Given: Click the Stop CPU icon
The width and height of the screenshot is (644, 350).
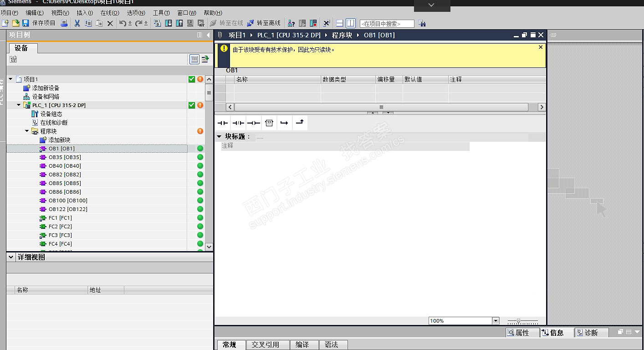Looking at the screenshot, I should [313, 23].
